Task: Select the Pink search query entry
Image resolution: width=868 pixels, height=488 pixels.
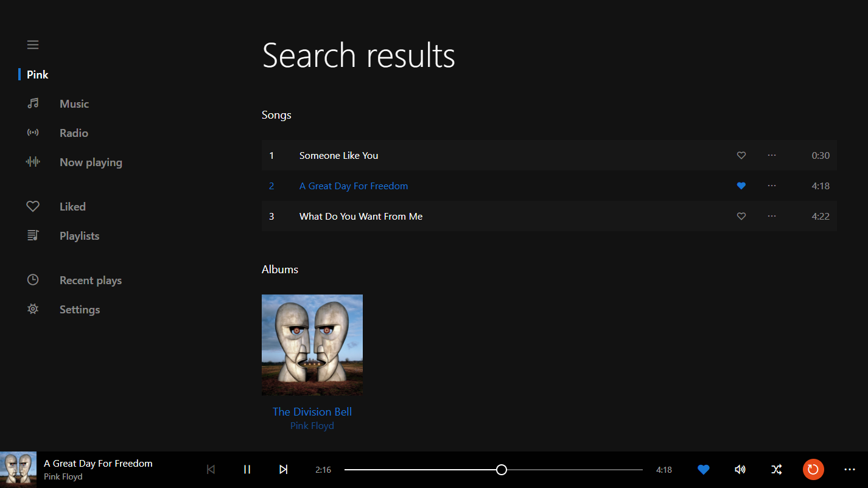Action: point(37,74)
